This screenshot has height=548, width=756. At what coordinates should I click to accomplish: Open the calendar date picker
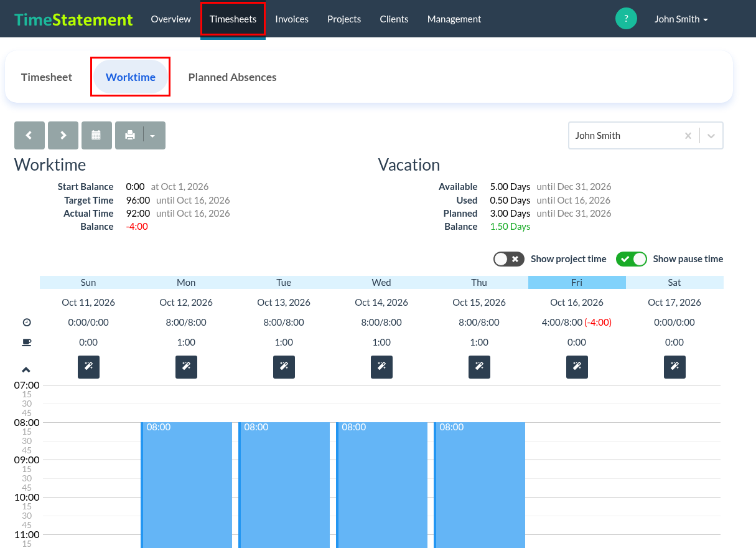tap(96, 135)
